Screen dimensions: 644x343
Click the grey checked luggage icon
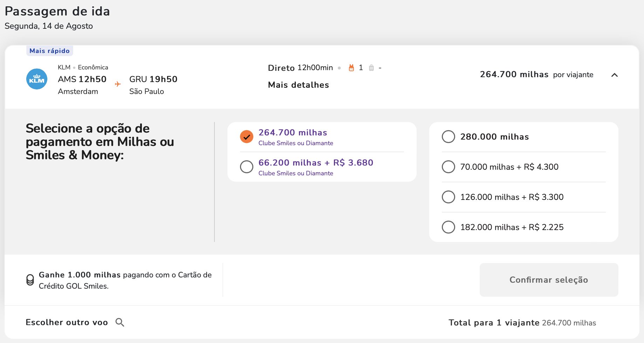[x=371, y=68]
